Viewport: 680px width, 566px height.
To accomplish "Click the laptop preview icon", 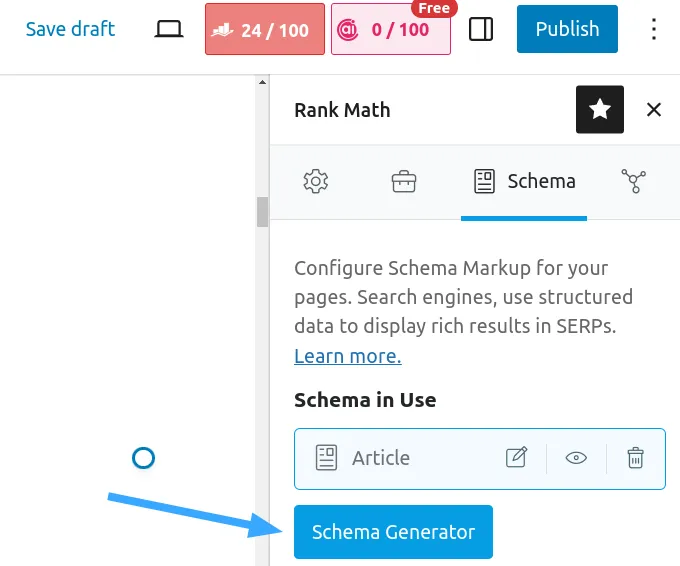I will [169, 30].
